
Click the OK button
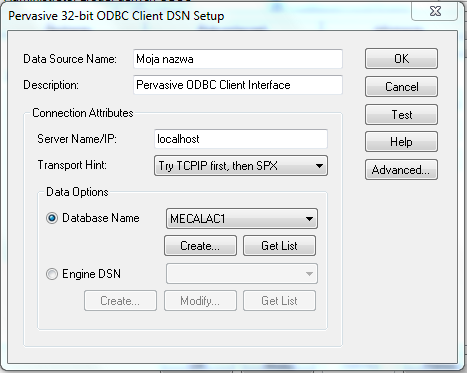pyautogui.click(x=401, y=59)
